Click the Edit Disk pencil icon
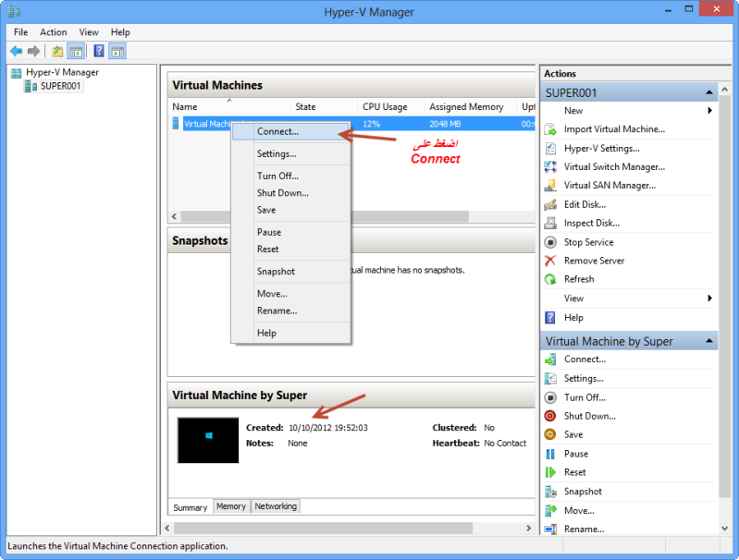This screenshot has width=739, height=560. click(550, 204)
